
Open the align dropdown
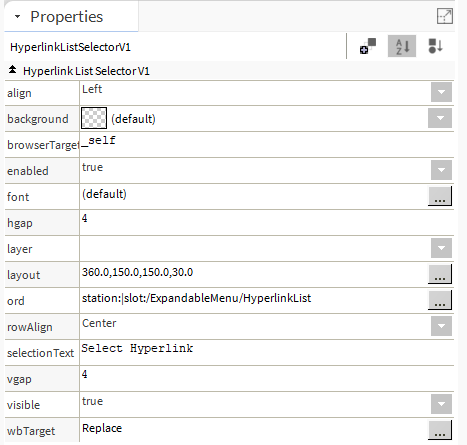[441, 92]
